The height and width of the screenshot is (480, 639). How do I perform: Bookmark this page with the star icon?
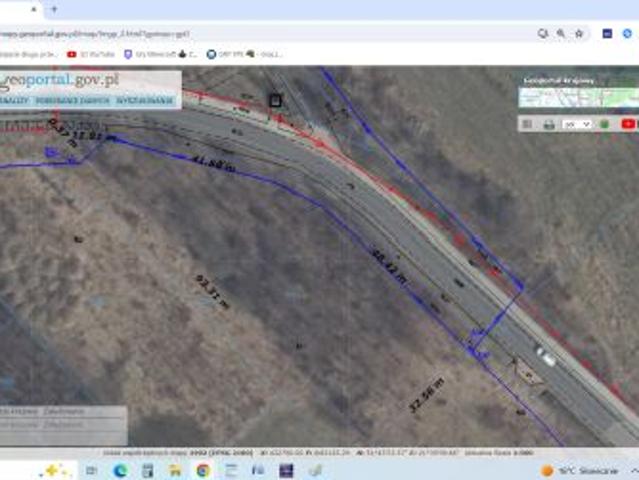pos(579,33)
